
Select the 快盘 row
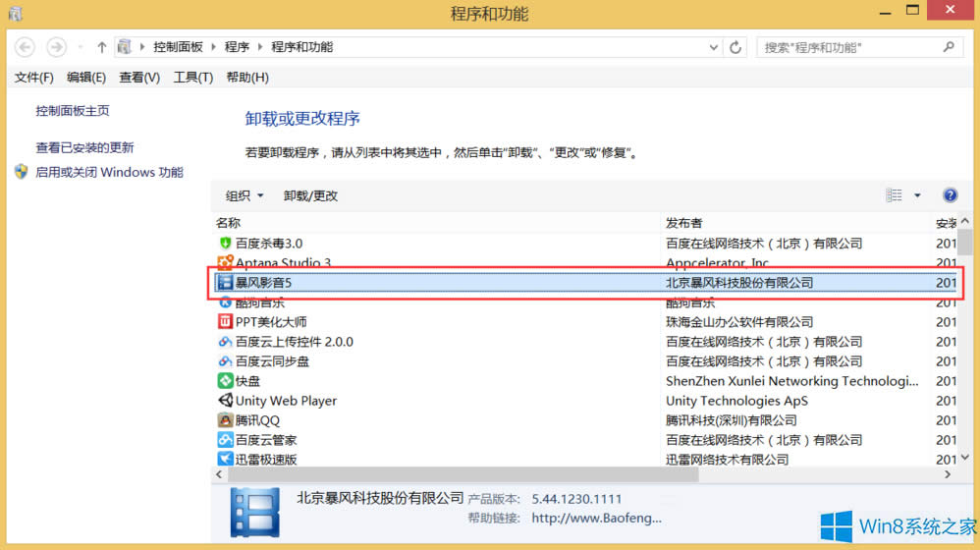point(585,381)
